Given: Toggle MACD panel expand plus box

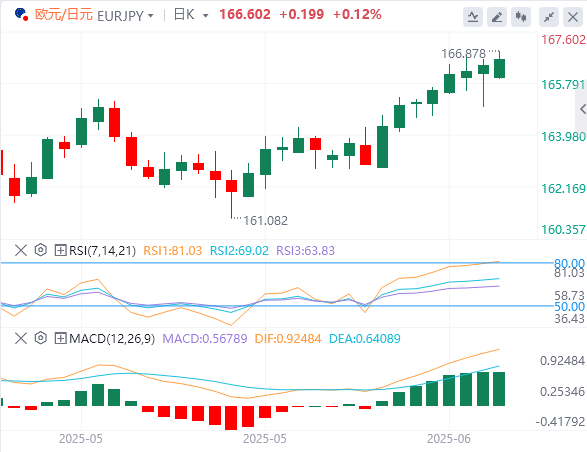Looking at the screenshot, I should click(60, 339).
